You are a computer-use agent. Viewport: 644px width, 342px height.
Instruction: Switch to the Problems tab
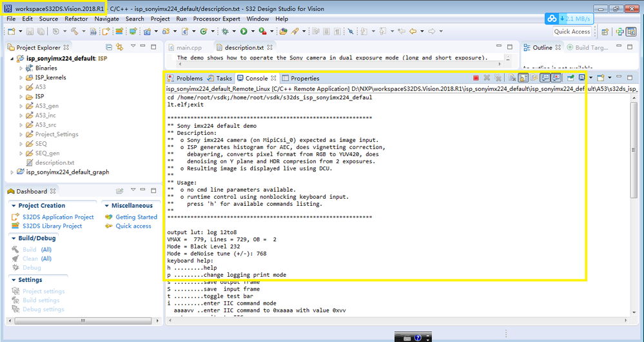[185, 78]
